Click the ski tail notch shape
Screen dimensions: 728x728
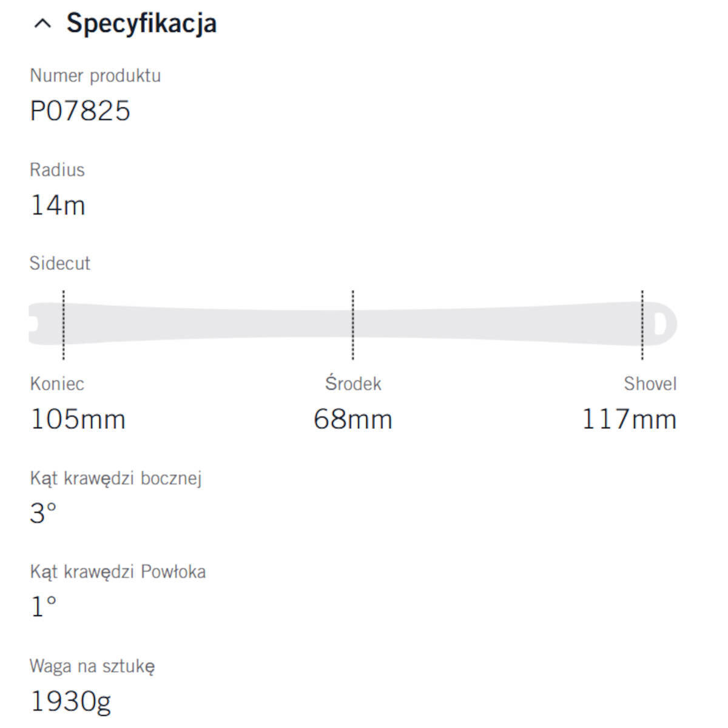[x=33, y=324]
